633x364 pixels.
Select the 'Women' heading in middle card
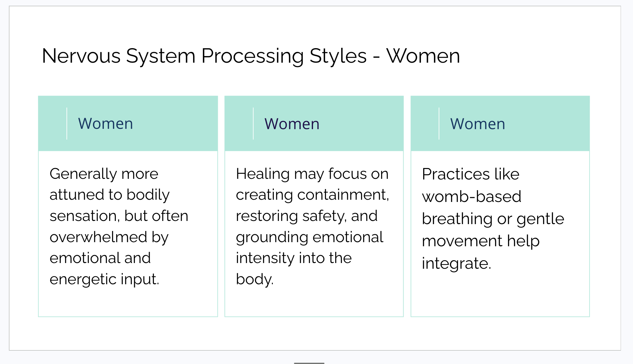[x=292, y=124]
